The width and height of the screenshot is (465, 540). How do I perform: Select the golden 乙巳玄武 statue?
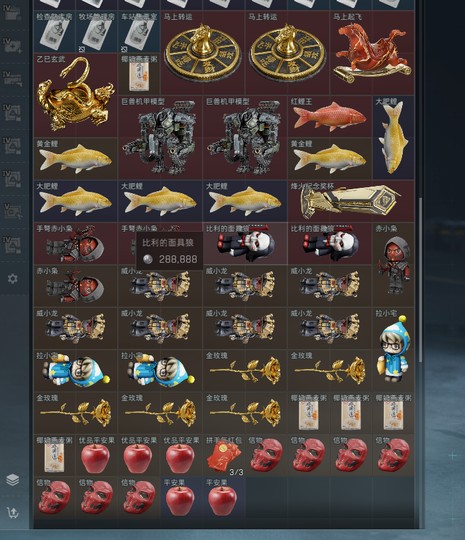[75, 95]
